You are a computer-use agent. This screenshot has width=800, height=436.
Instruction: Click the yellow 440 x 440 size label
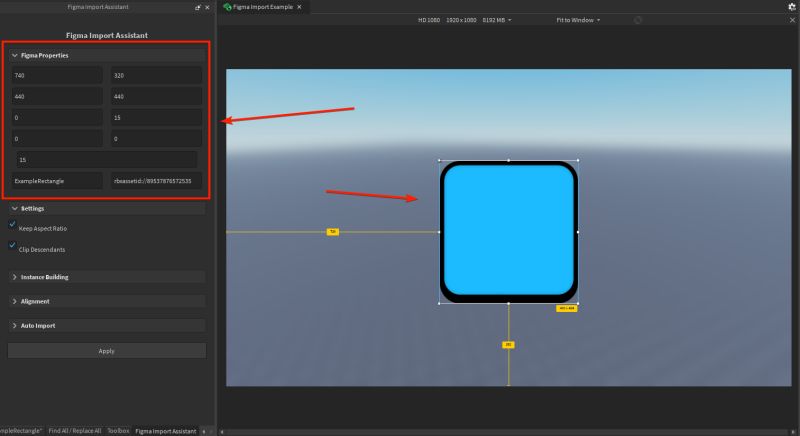click(566, 309)
